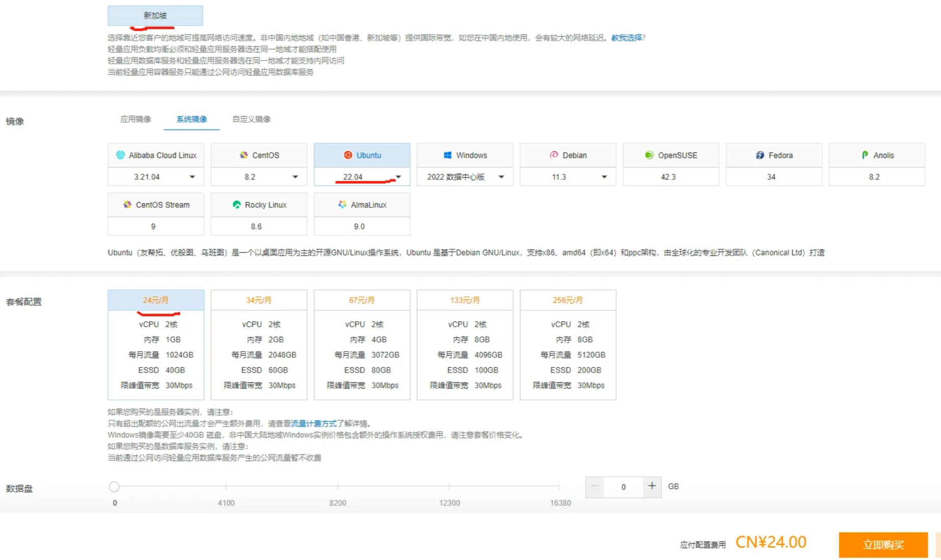941x560 pixels.
Task: Click the 16380 end of data disk slider
Action: tap(559, 487)
